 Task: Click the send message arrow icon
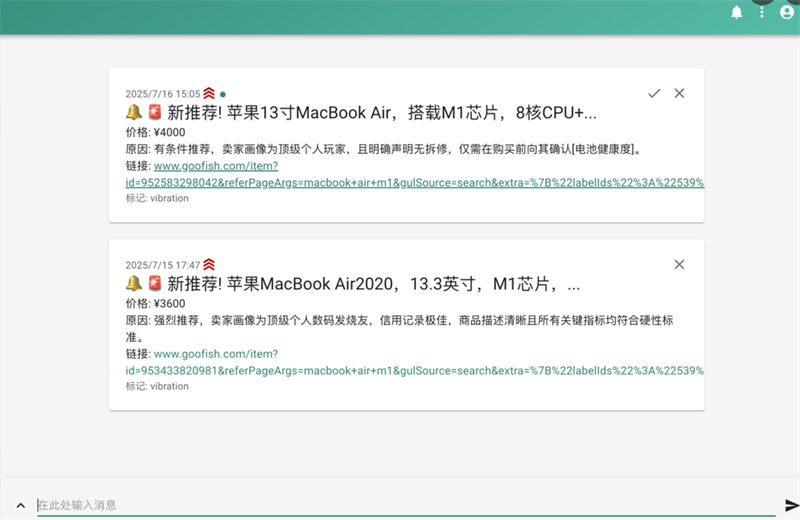tap(791, 505)
